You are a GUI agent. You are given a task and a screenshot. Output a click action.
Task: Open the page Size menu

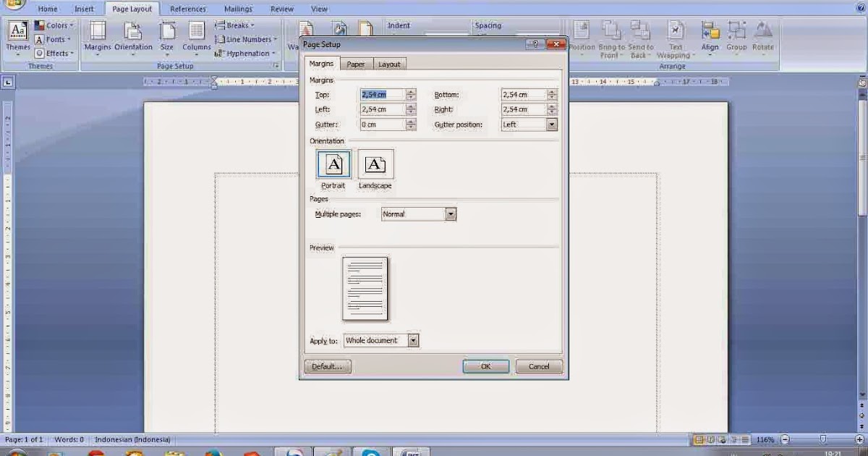click(167, 38)
